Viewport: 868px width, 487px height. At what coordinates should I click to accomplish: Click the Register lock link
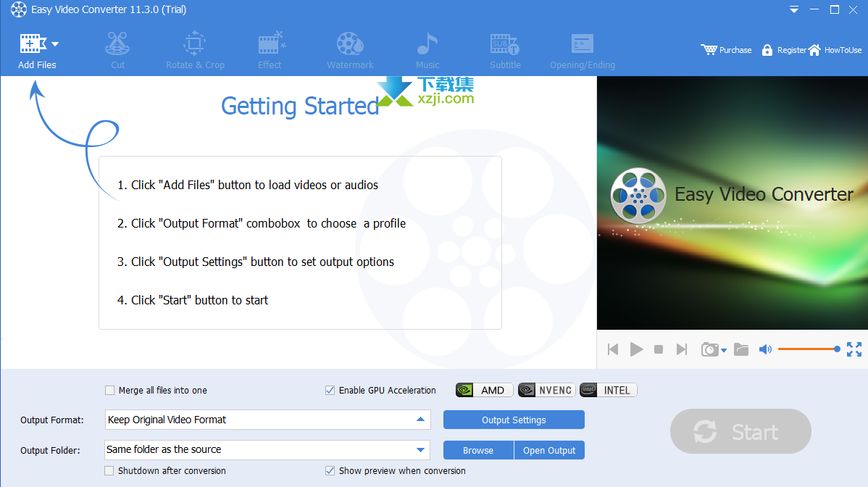[784, 50]
